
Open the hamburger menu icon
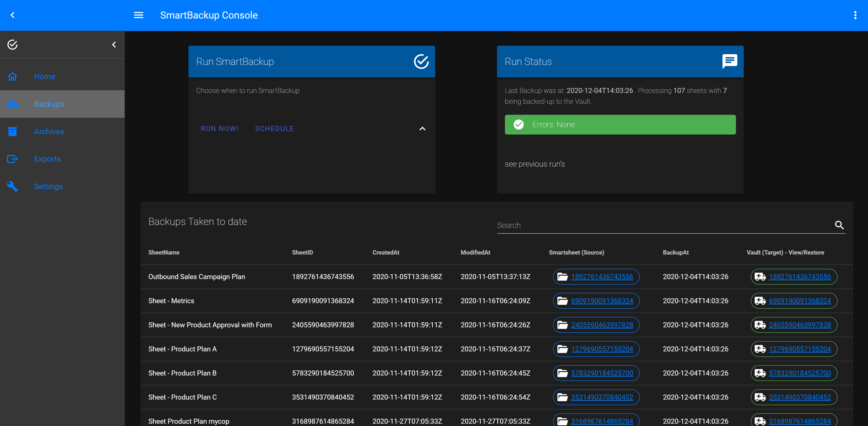(138, 15)
